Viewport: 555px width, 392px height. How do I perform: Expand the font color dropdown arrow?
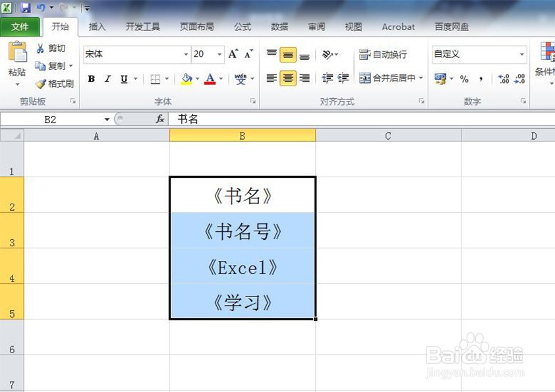pos(221,78)
